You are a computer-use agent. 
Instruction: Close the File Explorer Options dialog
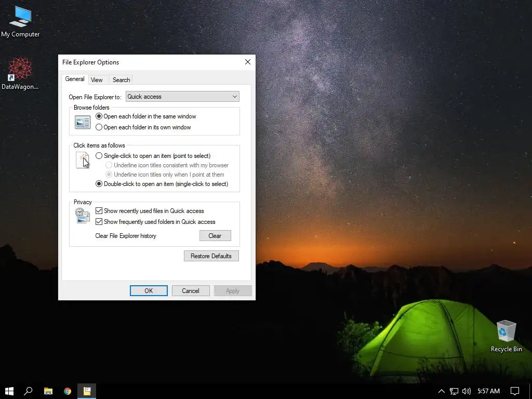click(248, 62)
